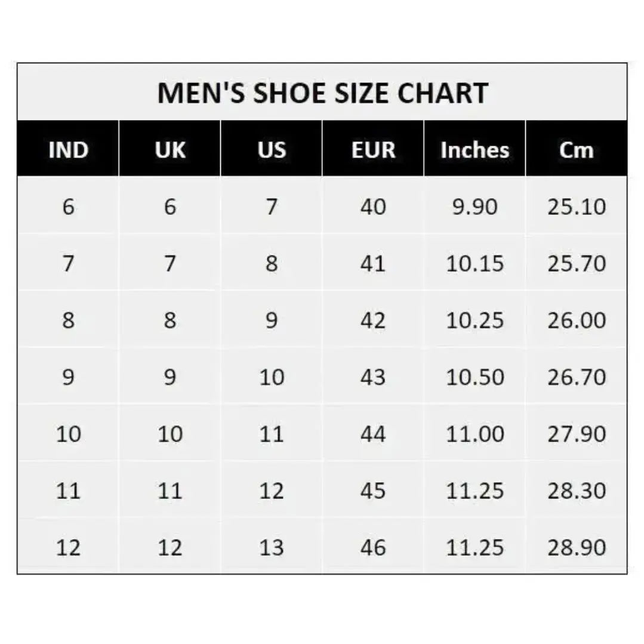
Task: Select the 25.10 cm cell
Action: 577,207
